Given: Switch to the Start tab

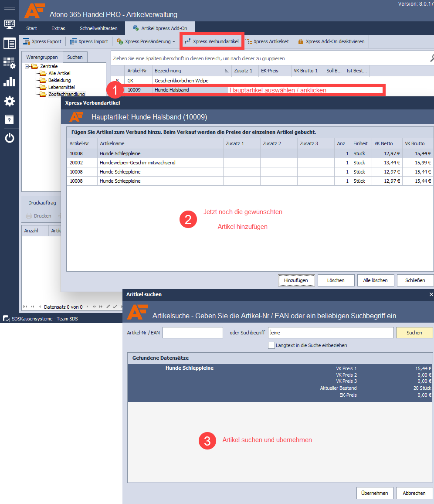Looking at the screenshot, I should [x=31, y=28].
